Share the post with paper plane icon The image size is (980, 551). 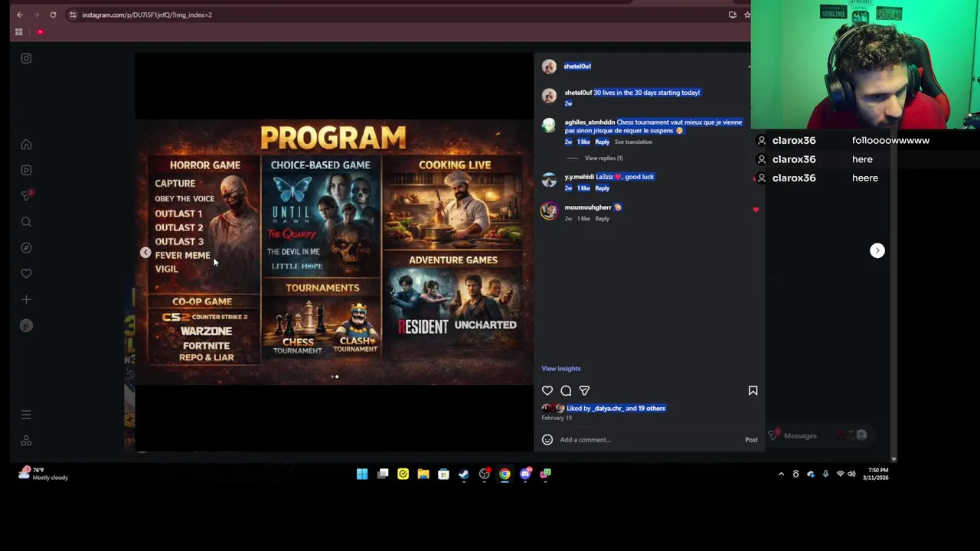click(584, 391)
